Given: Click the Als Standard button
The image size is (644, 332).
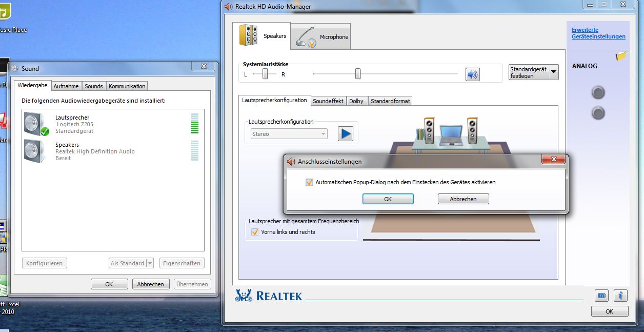Looking at the screenshot, I should 128,263.
